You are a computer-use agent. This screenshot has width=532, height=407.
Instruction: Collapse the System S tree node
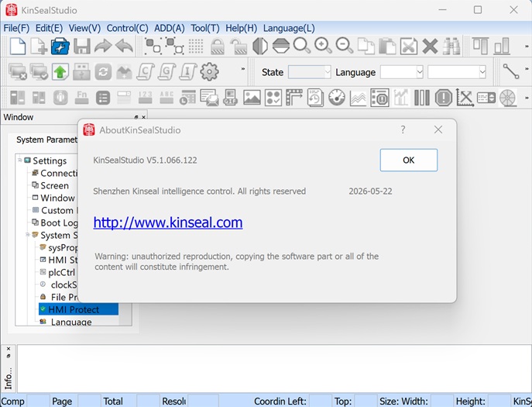(x=28, y=234)
